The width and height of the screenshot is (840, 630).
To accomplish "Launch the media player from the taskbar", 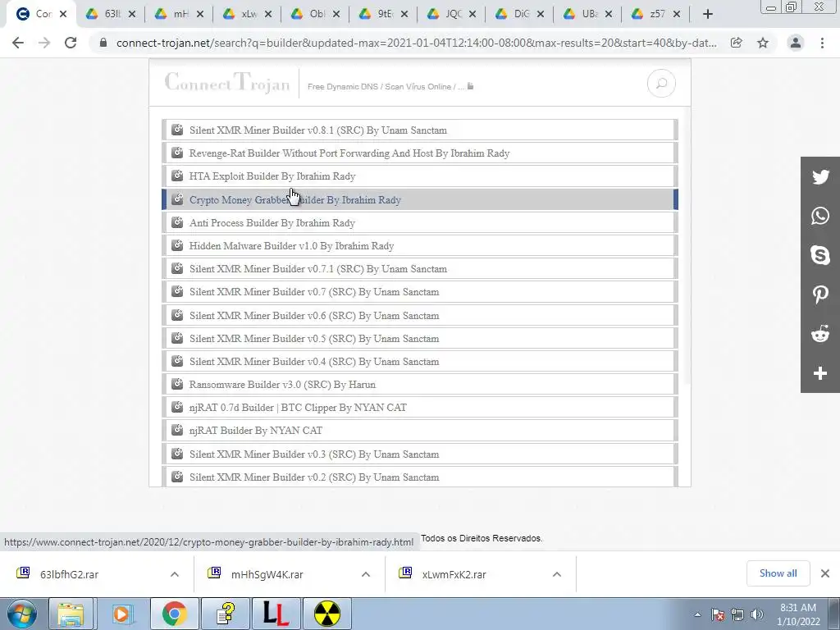I will tap(121, 614).
